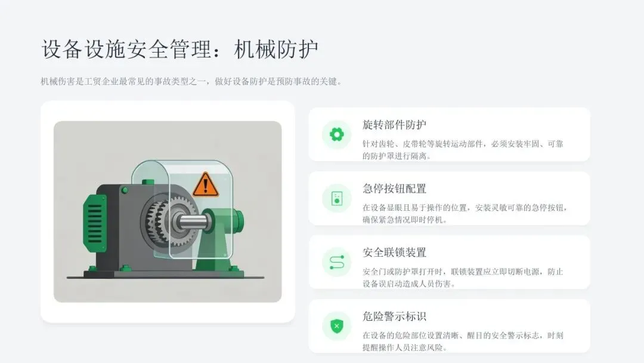
Task: Select the 安全联锁装置 heading
Action: pos(394,253)
